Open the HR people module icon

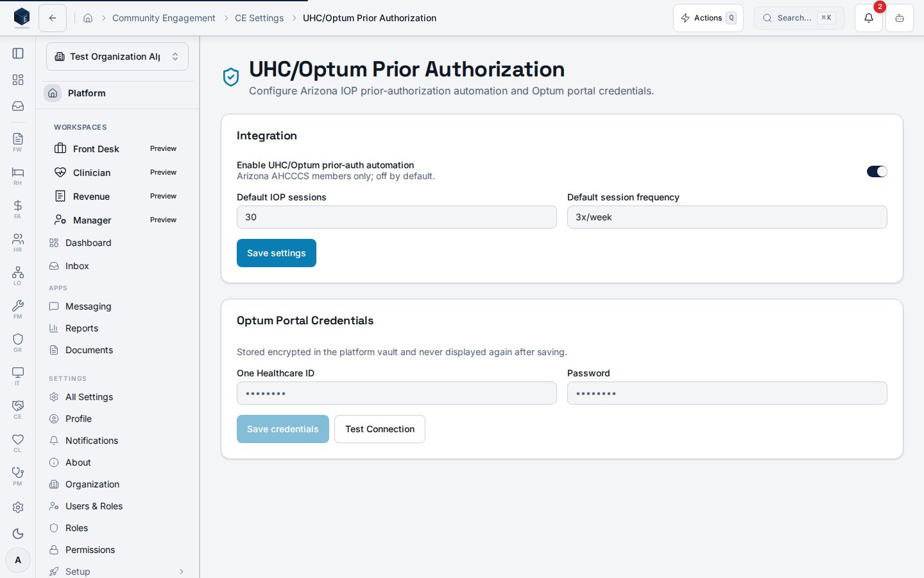[18, 242]
